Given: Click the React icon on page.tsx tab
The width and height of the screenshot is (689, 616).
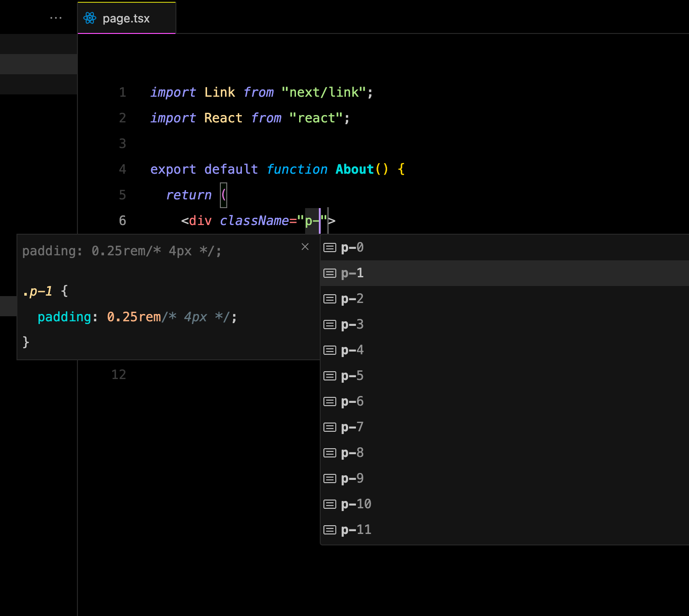Looking at the screenshot, I should pos(90,18).
